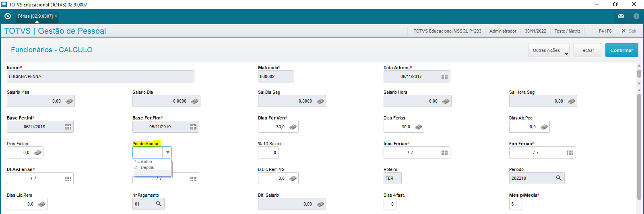
Task: Click the Roteiro field showing FER
Action: pos(392,178)
